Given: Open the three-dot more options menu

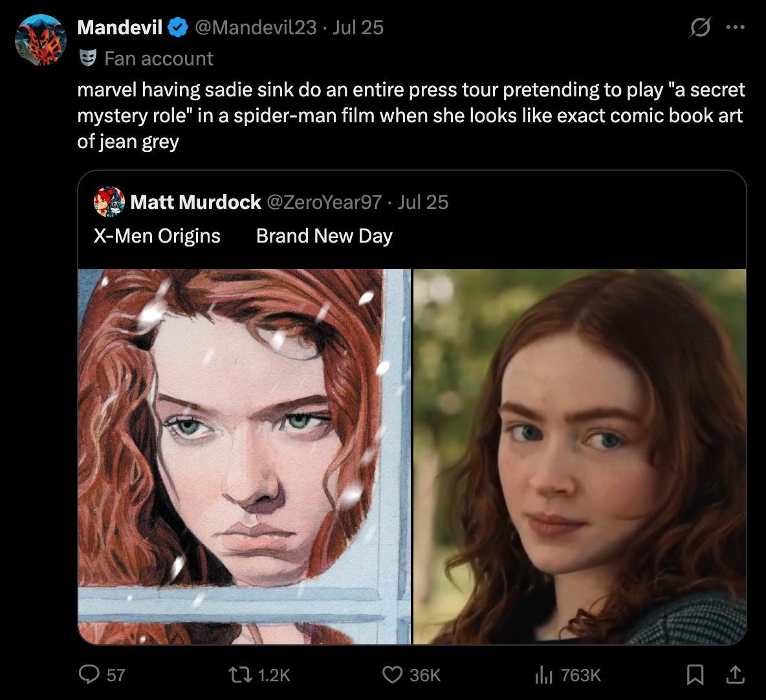Looking at the screenshot, I should point(735,27).
